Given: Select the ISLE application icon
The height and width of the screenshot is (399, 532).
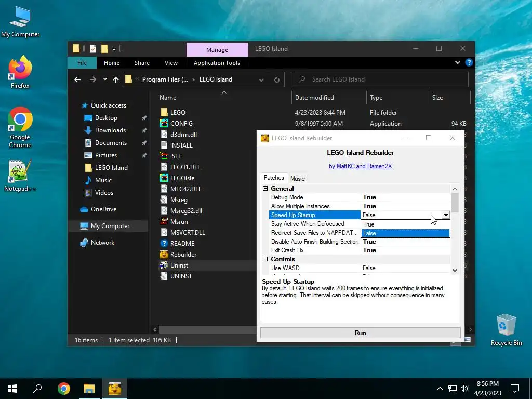Looking at the screenshot, I should (164, 156).
